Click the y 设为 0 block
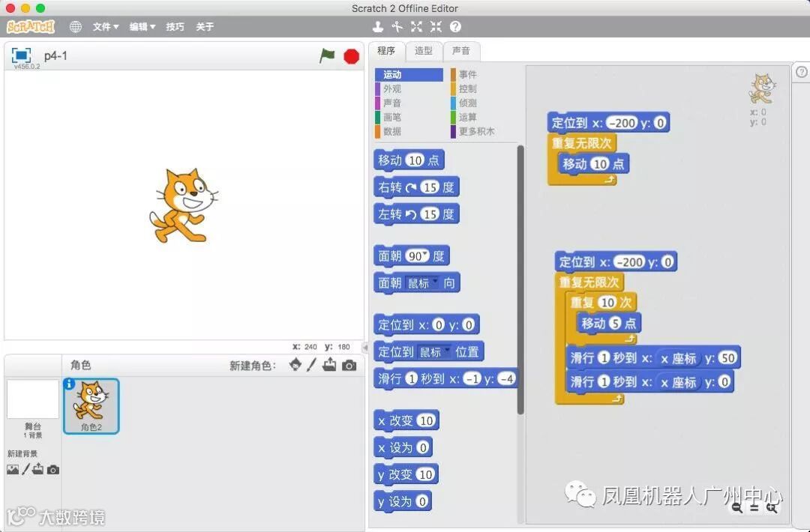The width and height of the screenshot is (810, 532). 403,501
